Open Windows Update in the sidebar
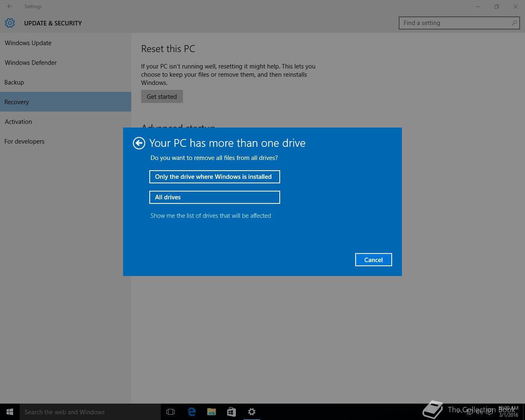Screen dimensions: 525x420 tap(66, 43)
